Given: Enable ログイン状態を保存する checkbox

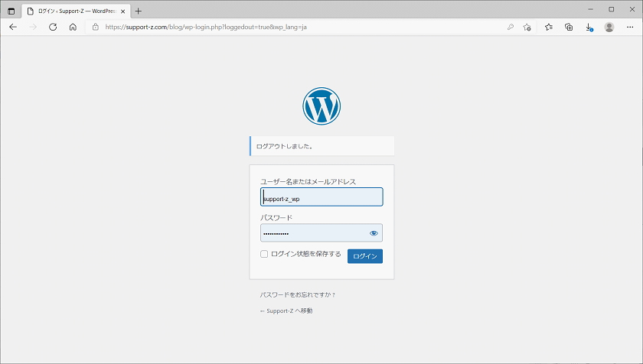Looking at the screenshot, I should 264,254.
